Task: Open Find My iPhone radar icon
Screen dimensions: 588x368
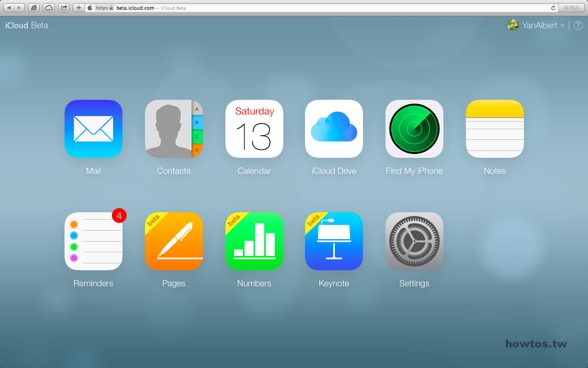Action: click(x=414, y=129)
